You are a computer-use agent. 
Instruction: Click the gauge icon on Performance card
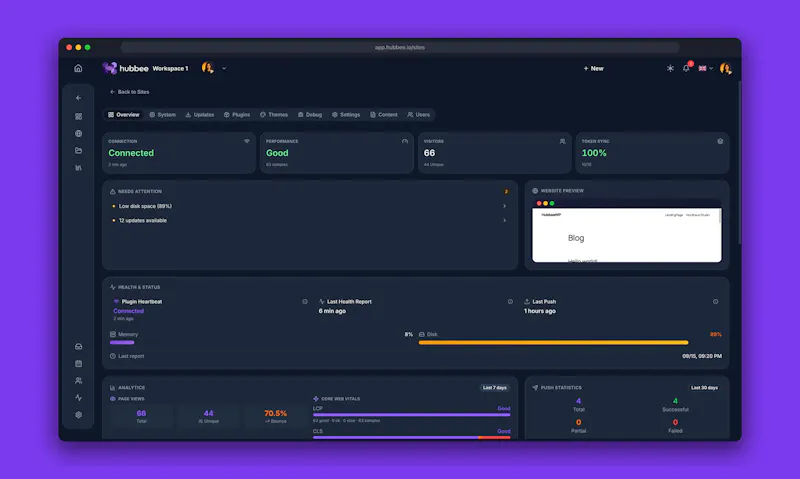405,141
